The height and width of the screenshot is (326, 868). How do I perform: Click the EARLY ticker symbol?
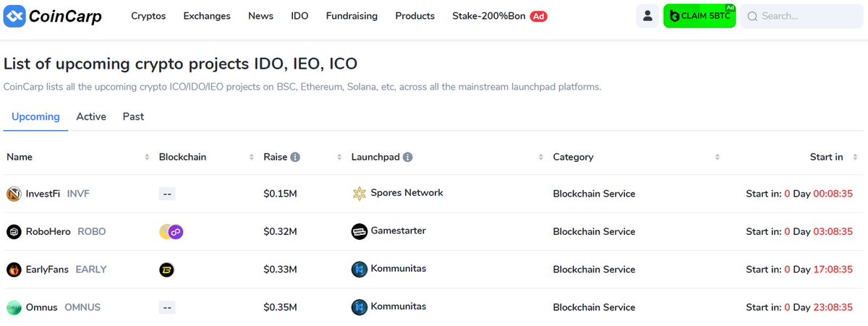(91, 270)
